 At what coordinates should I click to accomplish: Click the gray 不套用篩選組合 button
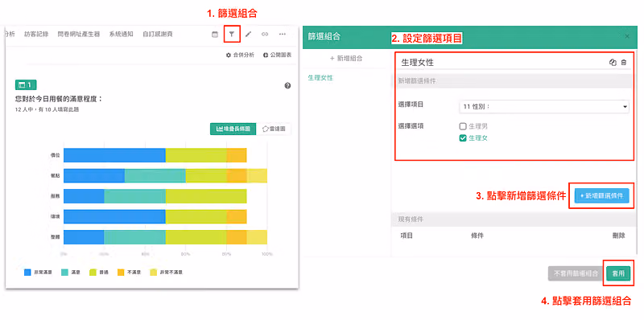click(x=575, y=273)
